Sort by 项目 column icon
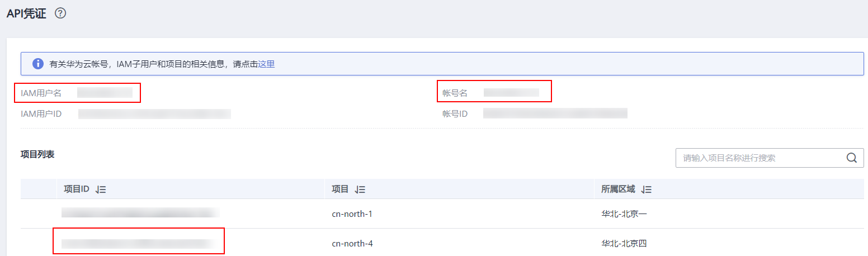868x256 pixels. click(360, 189)
